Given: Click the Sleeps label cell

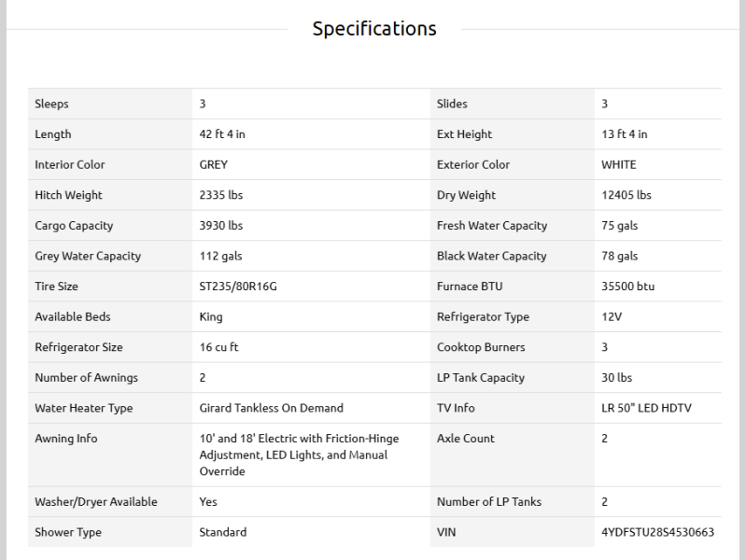Looking at the screenshot, I should point(52,104).
